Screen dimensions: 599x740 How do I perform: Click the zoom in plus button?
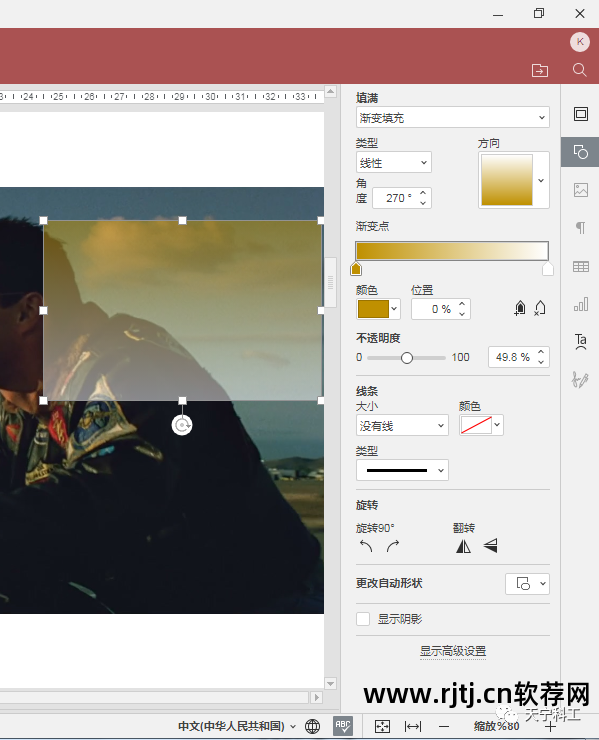(x=550, y=727)
